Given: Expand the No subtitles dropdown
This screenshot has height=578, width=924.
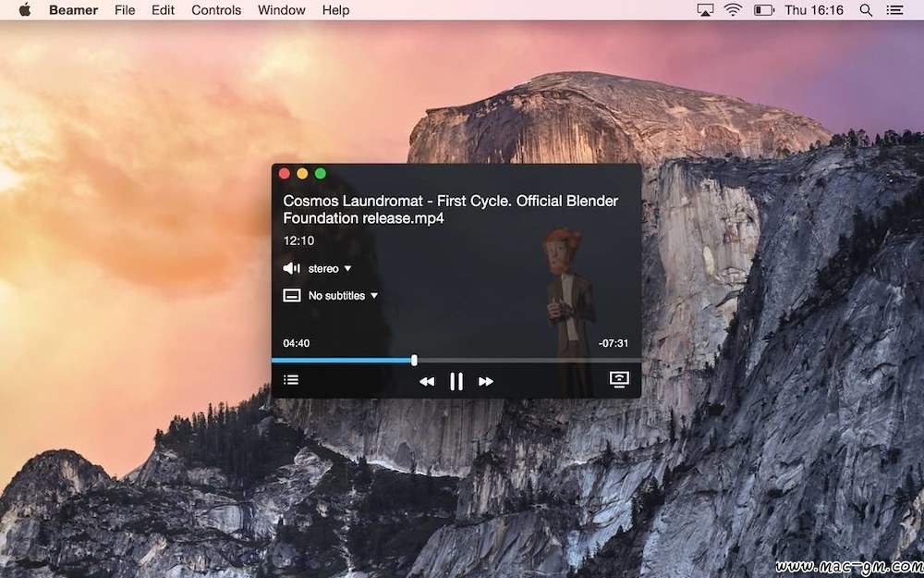Looking at the screenshot, I should click(343, 296).
